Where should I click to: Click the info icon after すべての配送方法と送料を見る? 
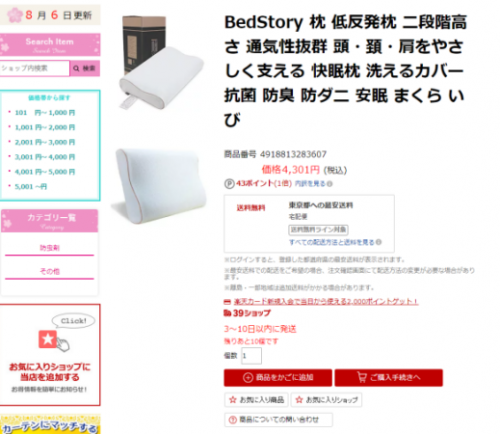pos(379,242)
